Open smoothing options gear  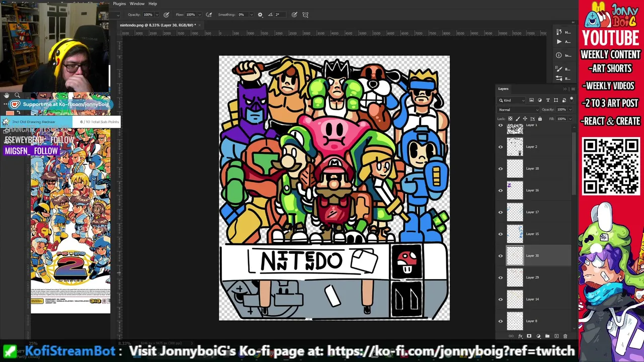point(260,15)
